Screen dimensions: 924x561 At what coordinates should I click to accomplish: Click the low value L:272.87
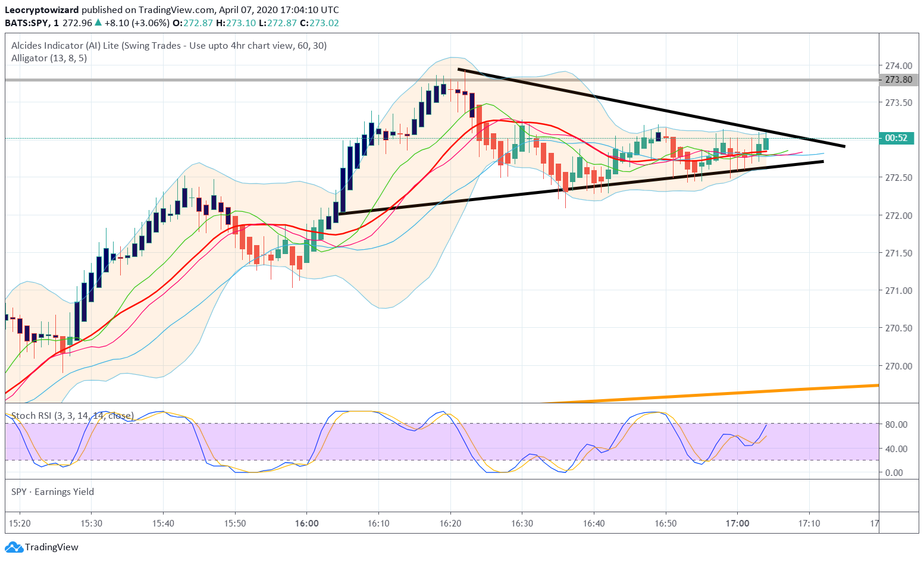tap(277, 23)
